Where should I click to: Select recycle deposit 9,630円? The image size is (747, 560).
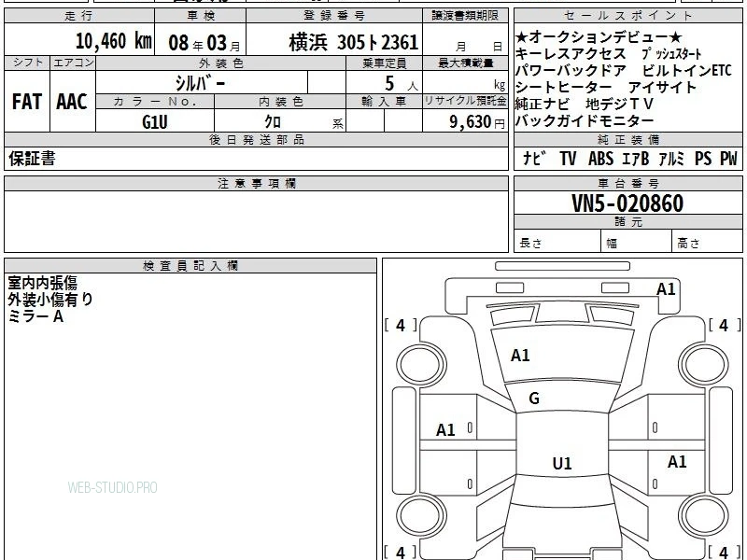pos(477,122)
